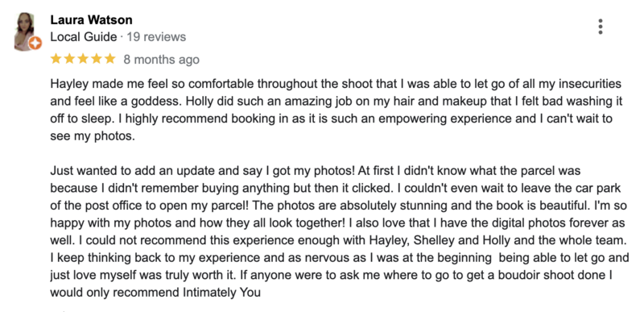
Task: Click the words "Intimately You" ending the review
Action: pos(222,293)
